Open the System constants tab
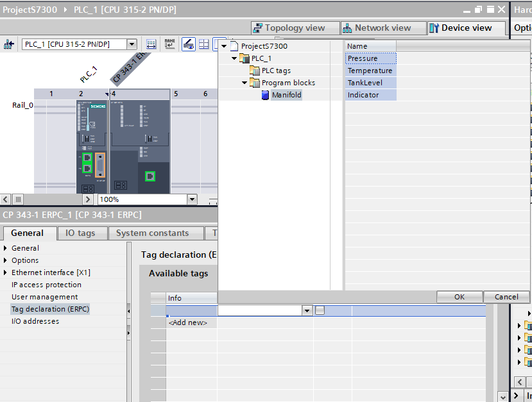The width and height of the screenshot is (532, 402). (x=156, y=233)
